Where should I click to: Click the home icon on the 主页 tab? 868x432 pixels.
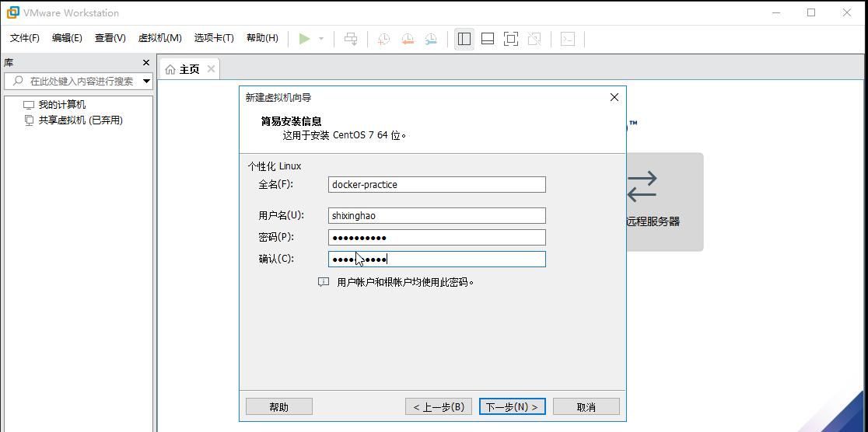[x=170, y=70]
